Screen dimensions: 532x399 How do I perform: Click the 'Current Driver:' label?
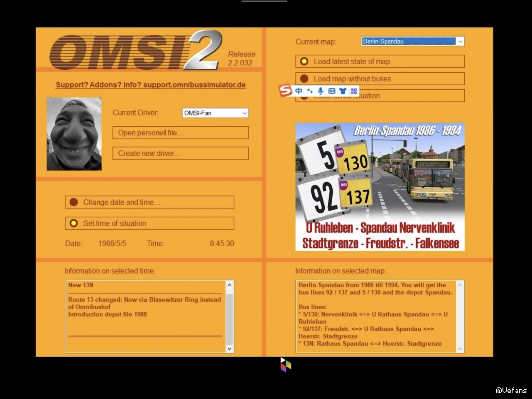tap(135, 113)
